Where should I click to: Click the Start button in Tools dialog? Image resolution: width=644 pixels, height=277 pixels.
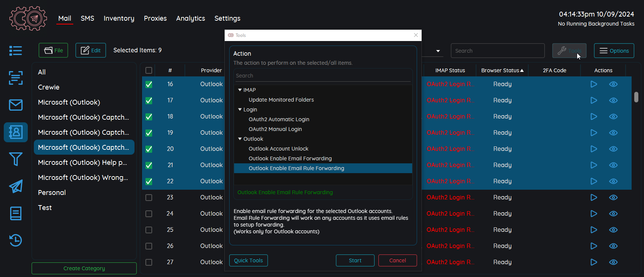(x=355, y=260)
